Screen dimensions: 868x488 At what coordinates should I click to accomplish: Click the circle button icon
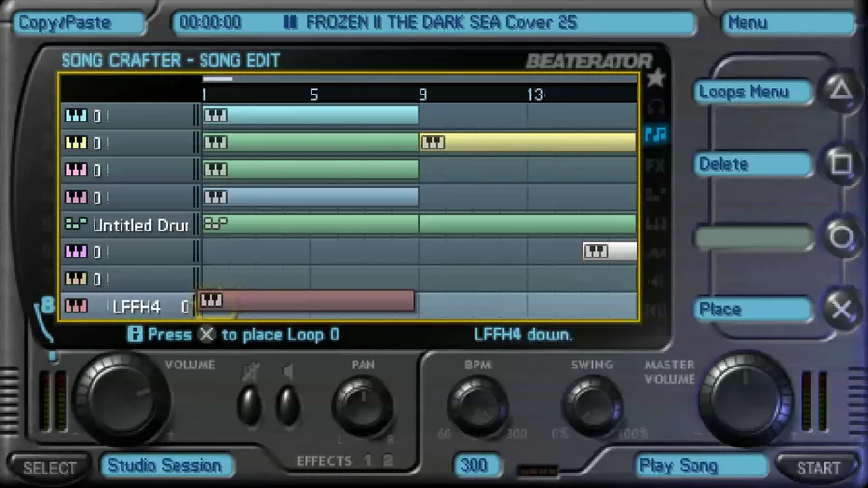click(x=841, y=237)
